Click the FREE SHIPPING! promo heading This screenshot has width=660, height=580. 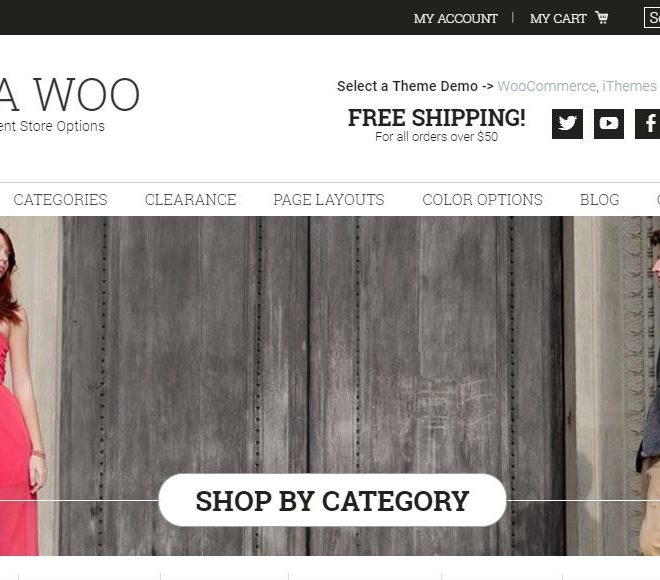pyautogui.click(x=436, y=117)
